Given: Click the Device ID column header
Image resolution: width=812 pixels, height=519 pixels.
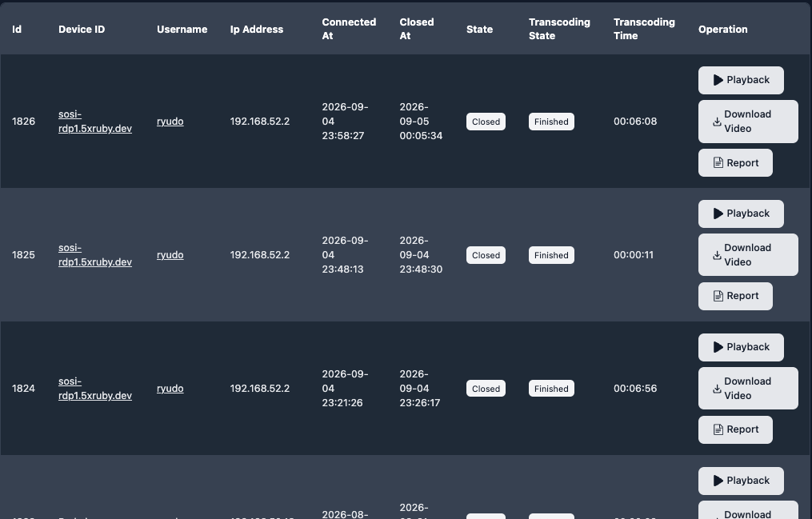Looking at the screenshot, I should click(x=82, y=30).
